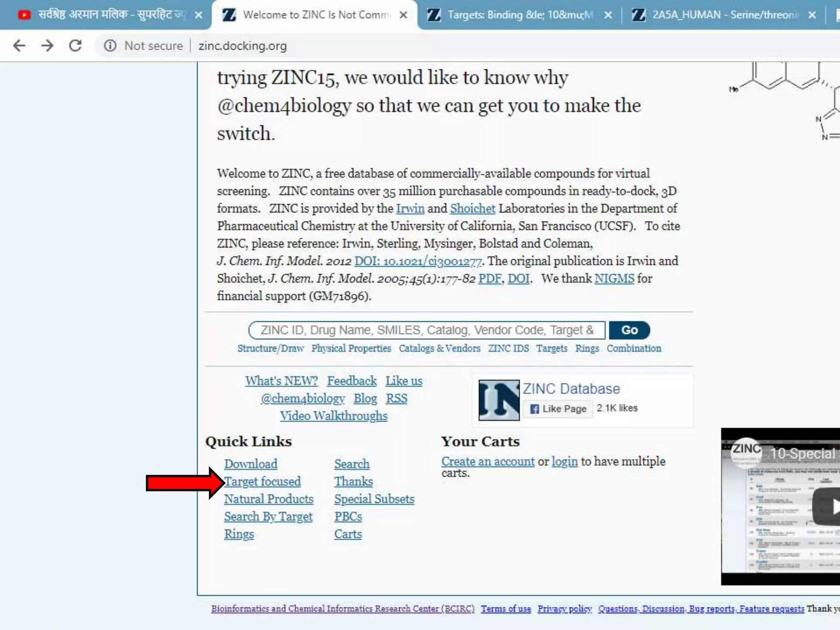The image size is (840, 630).
Task: Click the Facebook Like Page button
Action: coord(558,409)
